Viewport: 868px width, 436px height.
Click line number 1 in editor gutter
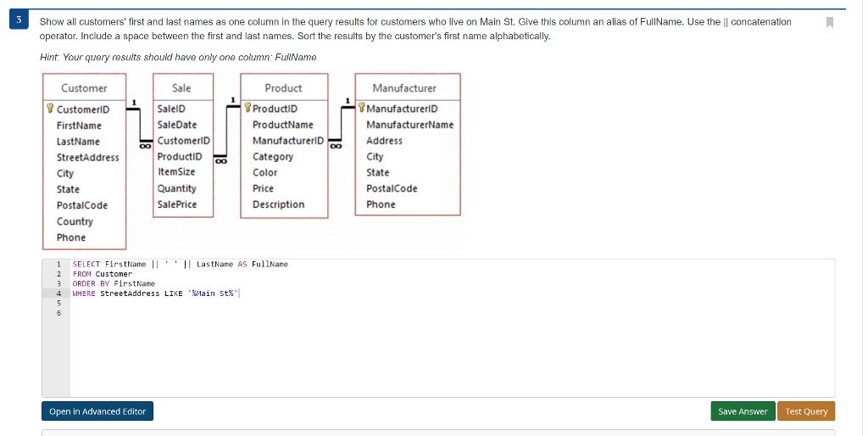point(58,265)
